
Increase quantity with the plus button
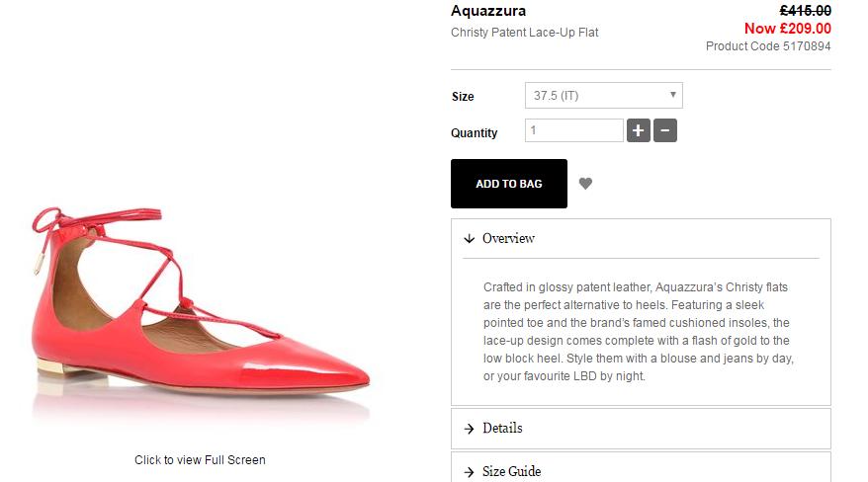638,130
